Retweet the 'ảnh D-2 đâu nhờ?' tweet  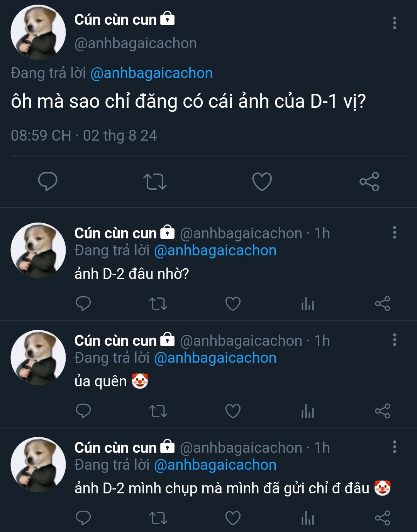[158, 304]
